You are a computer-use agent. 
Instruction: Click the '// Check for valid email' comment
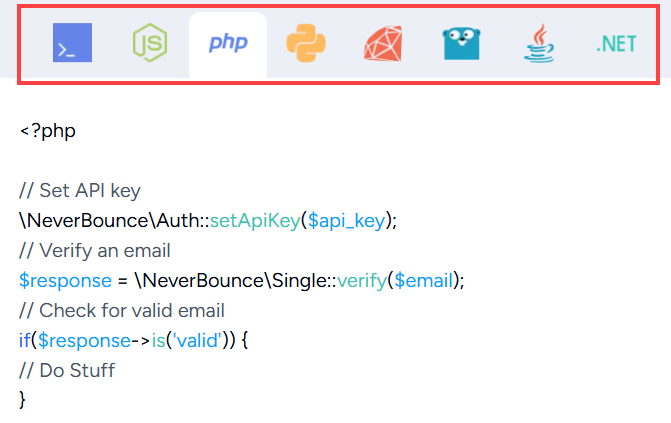pyautogui.click(x=122, y=311)
